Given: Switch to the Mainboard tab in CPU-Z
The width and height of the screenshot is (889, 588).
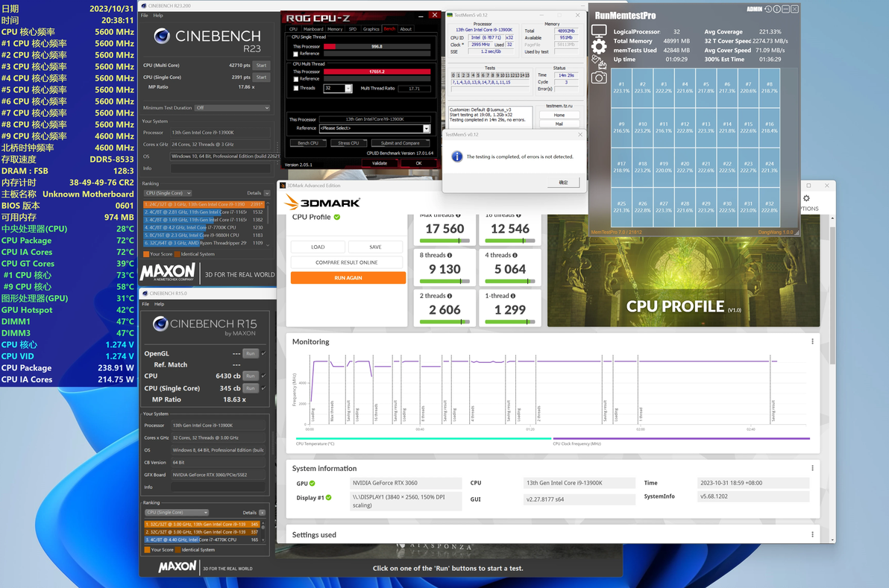Looking at the screenshot, I should click(313, 29).
